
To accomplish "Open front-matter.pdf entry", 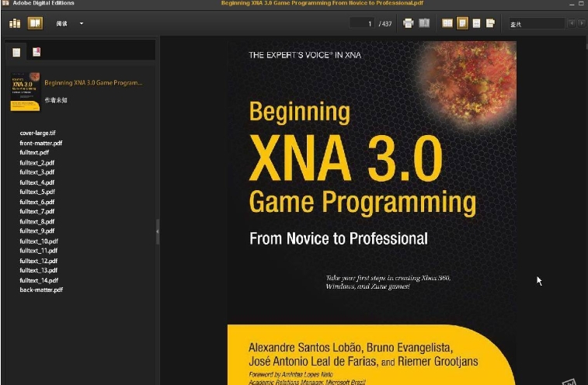I will (x=41, y=143).
